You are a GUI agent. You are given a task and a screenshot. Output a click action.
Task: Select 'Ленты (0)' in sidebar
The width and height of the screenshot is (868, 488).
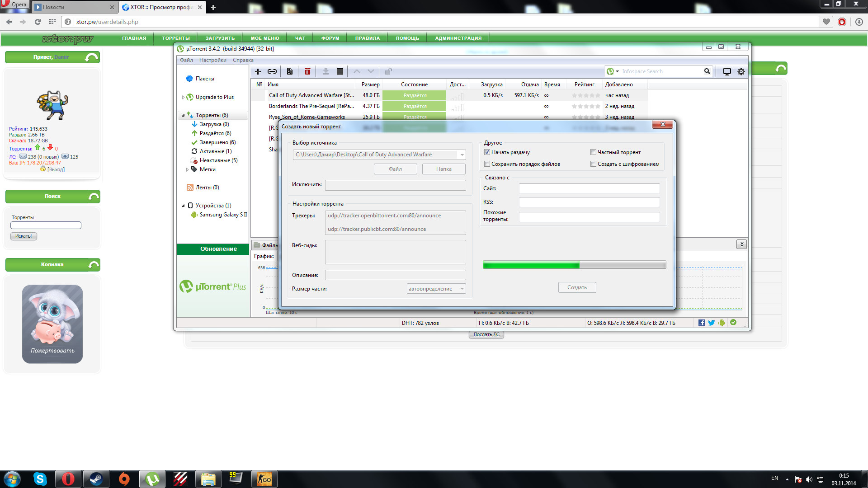pyautogui.click(x=207, y=188)
